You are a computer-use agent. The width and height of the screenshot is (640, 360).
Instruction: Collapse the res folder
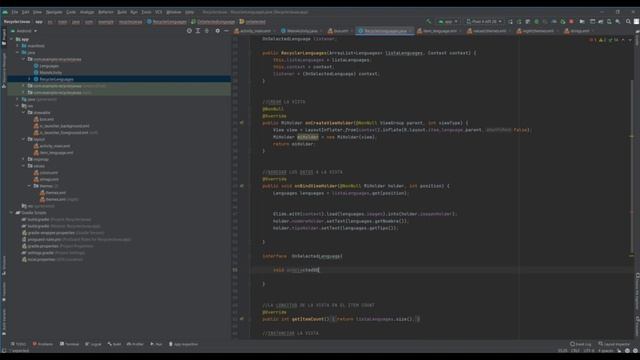pyautogui.click(x=18, y=106)
